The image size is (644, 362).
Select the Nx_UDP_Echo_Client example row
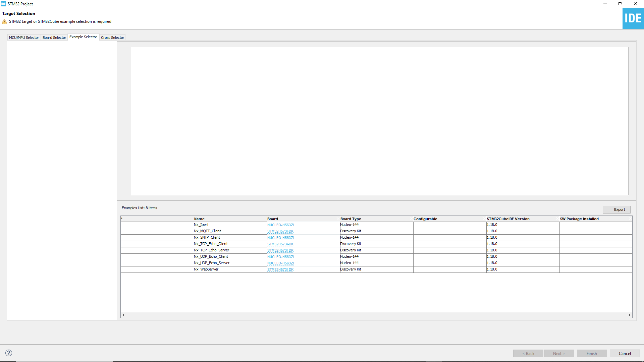pyautogui.click(x=211, y=257)
